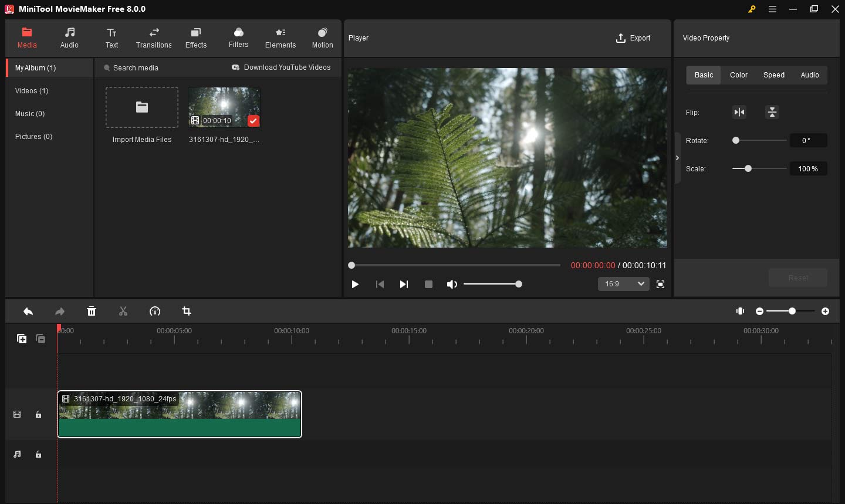This screenshot has width=845, height=504.
Task: Click Import Media Files folder box
Action: click(x=142, y=107)
